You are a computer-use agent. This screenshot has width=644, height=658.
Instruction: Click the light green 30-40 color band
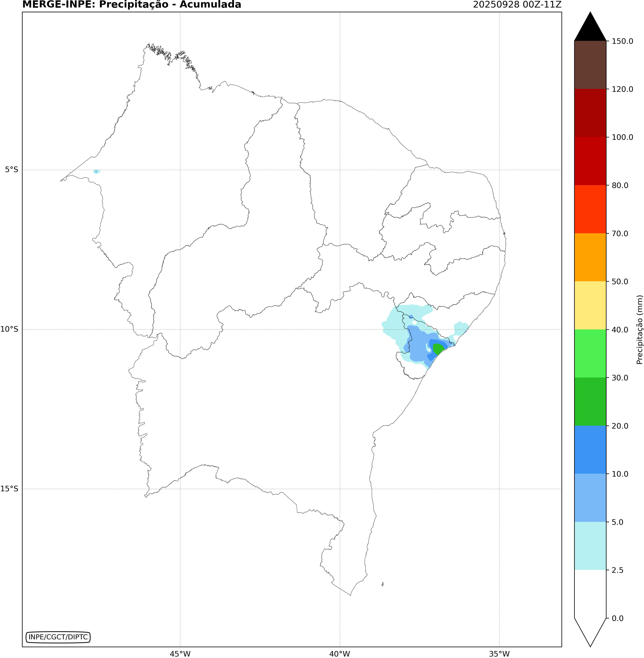[590, 353]
